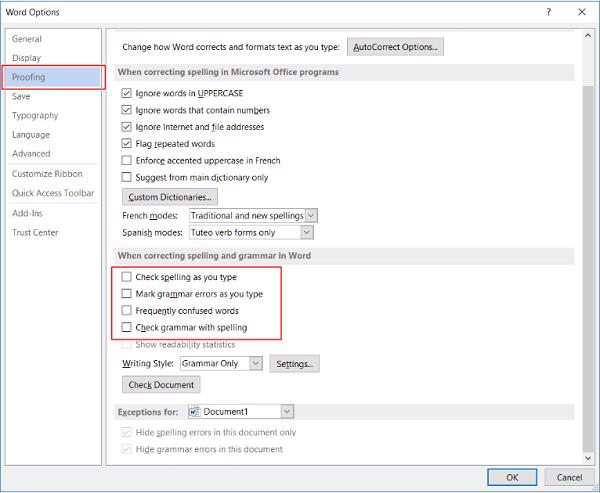This screenshot has height=493, width=600.
Task: Open Custom Dictionaries
Action: click(x=172, y=197)
